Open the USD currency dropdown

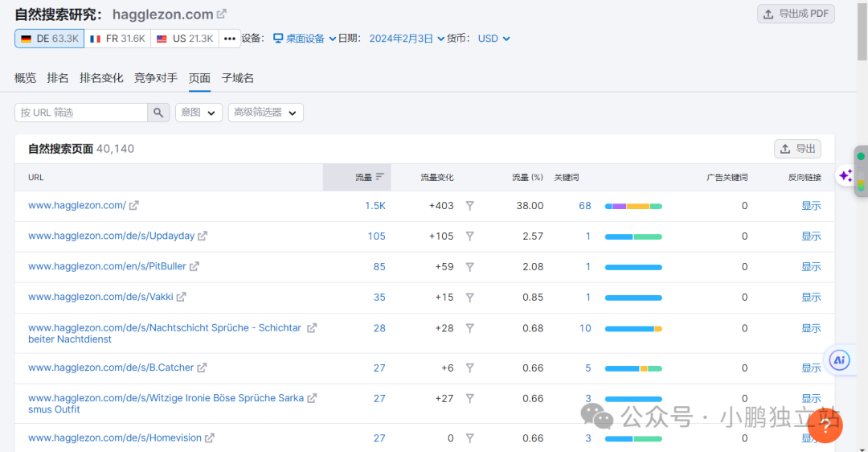point(493,39)
